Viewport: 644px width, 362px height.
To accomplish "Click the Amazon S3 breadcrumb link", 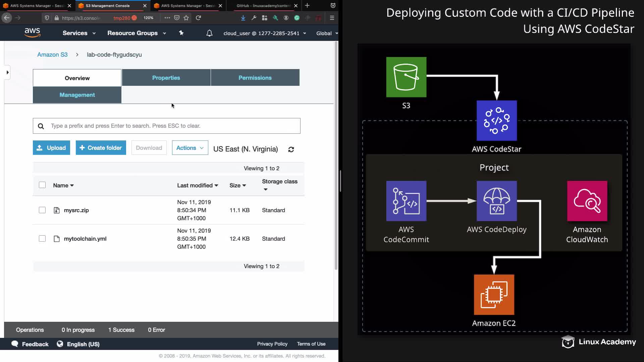I will pos(52,55).
